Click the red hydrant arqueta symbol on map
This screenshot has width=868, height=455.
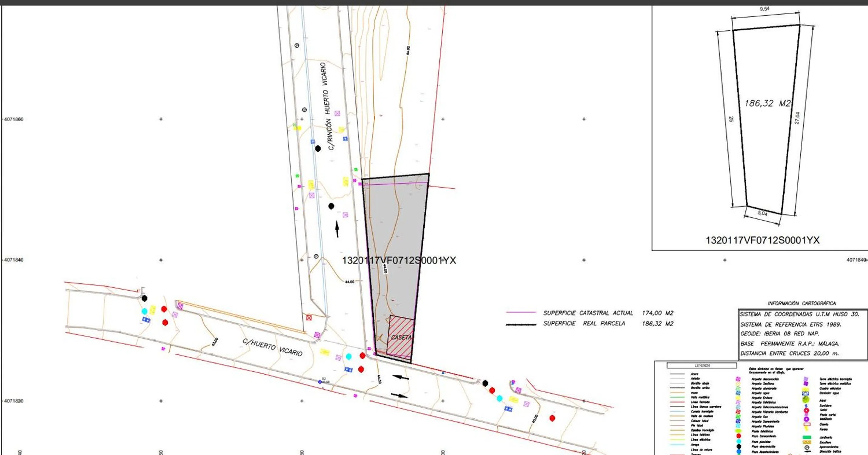click(309, 318)
